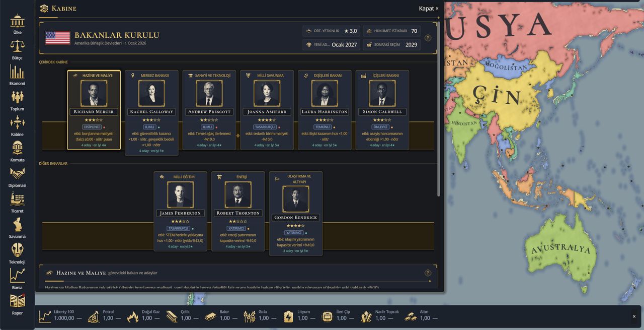The width and height of the screenshot is (644, 330).
Task: Select the Liberty 100 index in the ticker
Action: tap(61, 316)
